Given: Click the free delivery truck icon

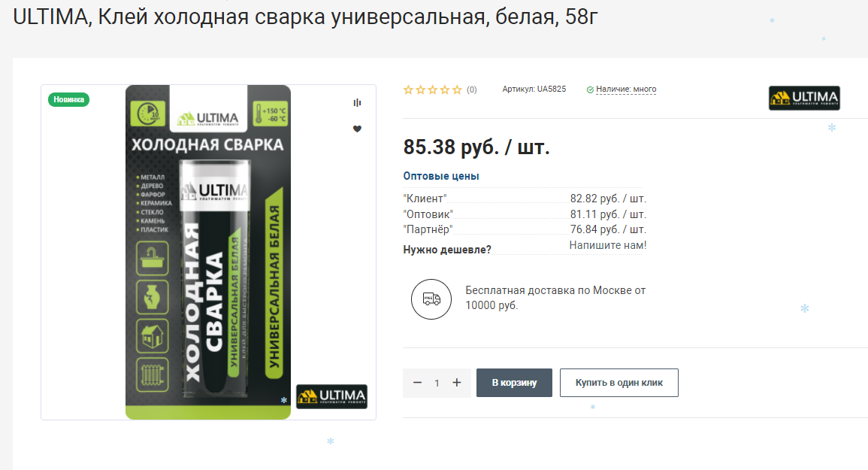Looking at the screenshot, I should 431,299.
